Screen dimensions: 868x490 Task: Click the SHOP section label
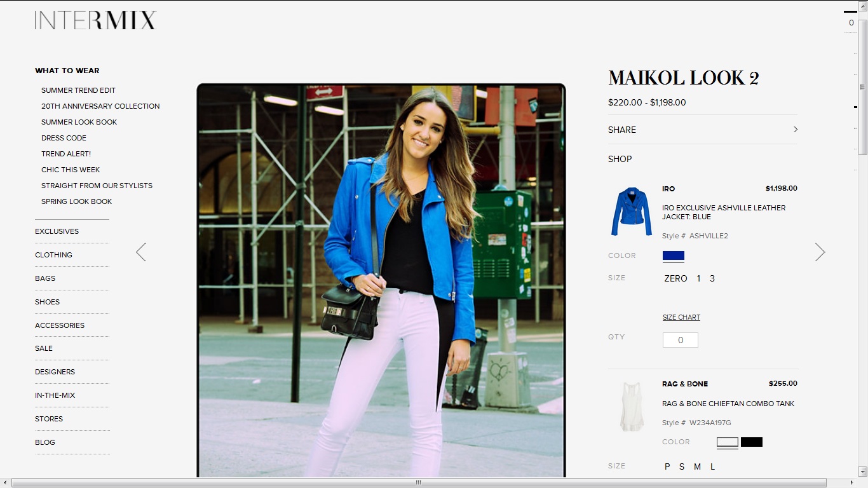coord(620,159)
